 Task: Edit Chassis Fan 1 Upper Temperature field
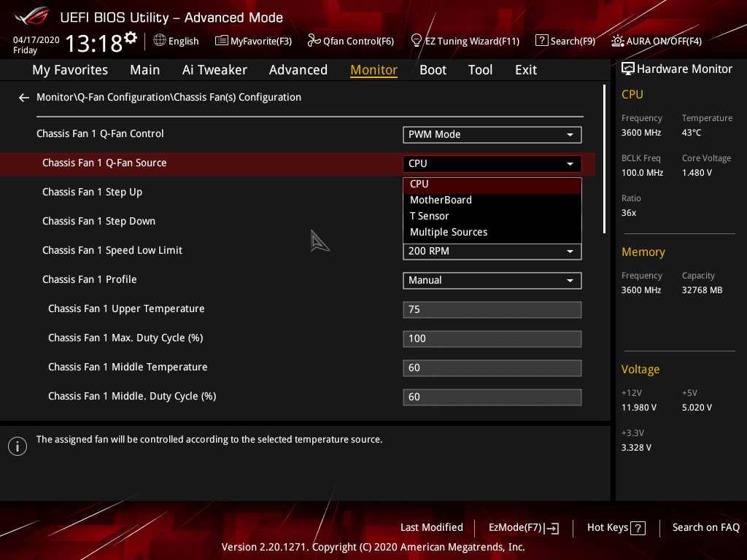click(x=492, y=309)
